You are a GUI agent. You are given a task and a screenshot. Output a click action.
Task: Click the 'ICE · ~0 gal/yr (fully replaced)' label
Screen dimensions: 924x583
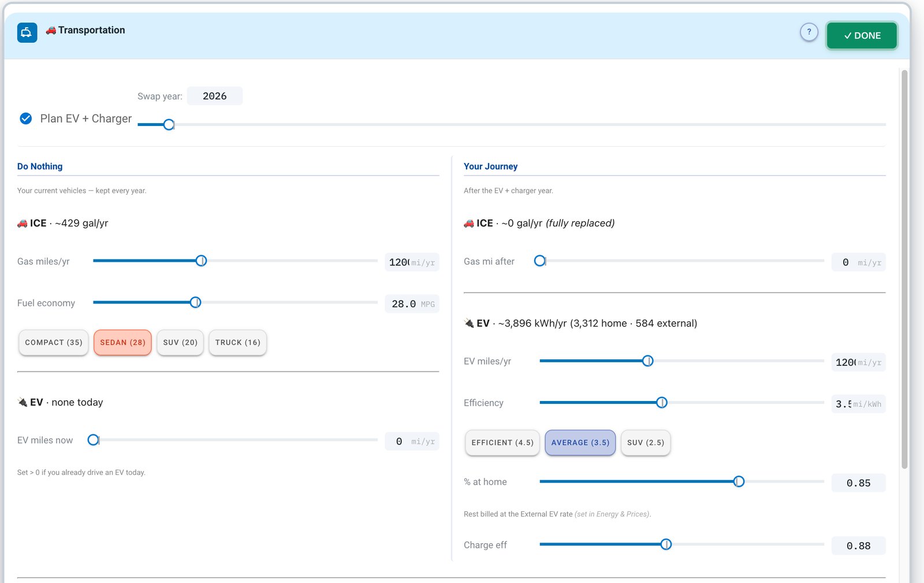539,223
